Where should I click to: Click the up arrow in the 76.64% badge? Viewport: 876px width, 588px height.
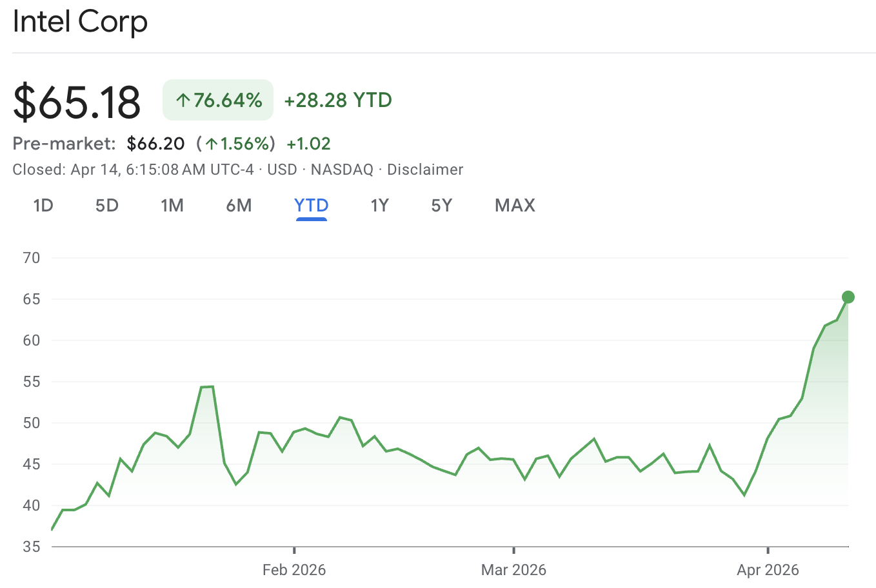(x=183, y=101)
